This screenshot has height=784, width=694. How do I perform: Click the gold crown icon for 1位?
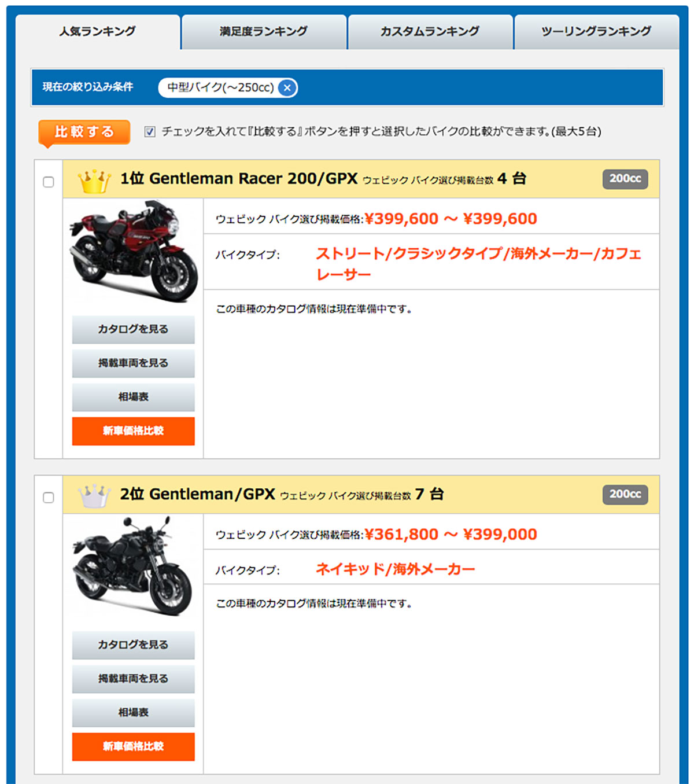click(x=94, y=181)
